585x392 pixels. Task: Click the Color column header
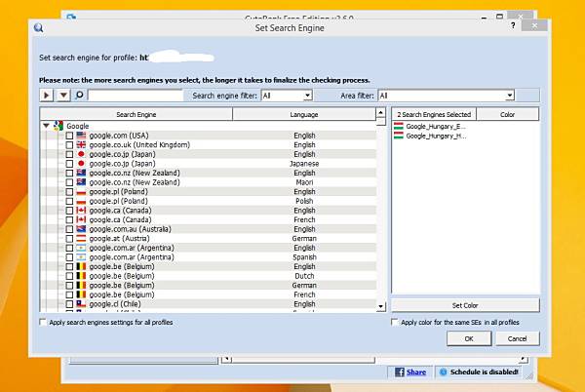coord(507,114)
